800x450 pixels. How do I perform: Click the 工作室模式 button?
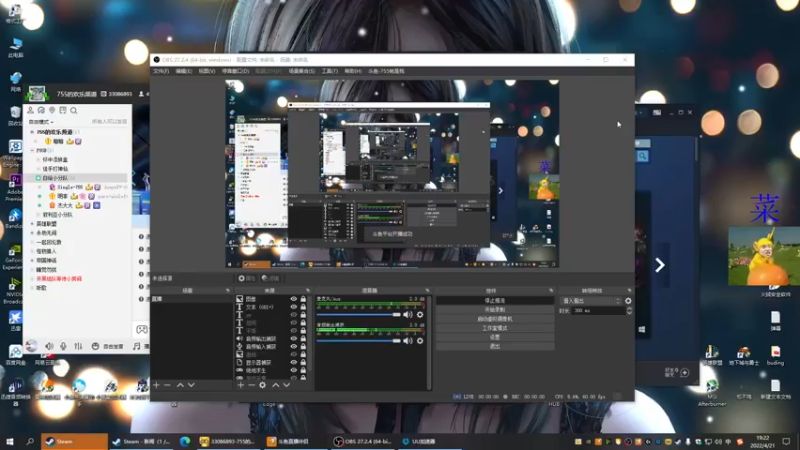(495, 328)
